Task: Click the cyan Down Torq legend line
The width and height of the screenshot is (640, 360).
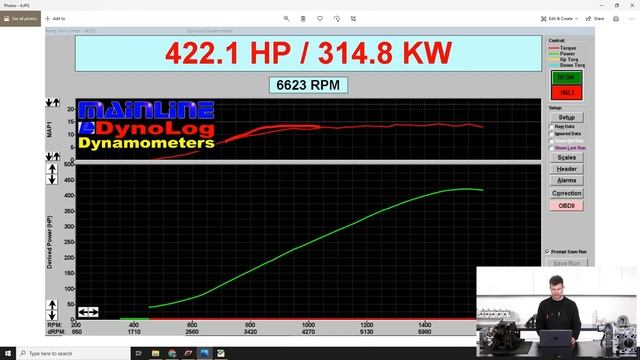Action: 554,65
